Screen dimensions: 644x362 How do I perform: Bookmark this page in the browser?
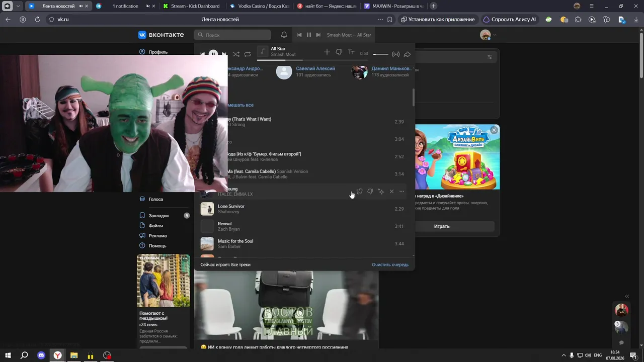pyautogui.click(x=390, y=20)
